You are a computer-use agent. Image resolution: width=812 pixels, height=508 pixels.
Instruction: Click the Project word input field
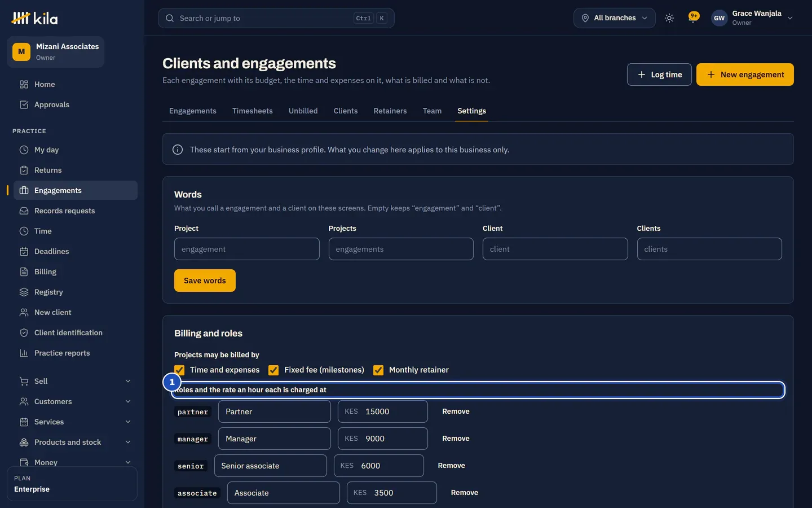tap(247, 249)
